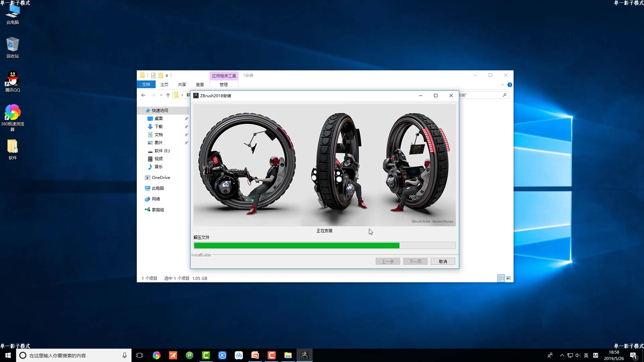
Task: Click the ZBrush 2018 taskbar icon
Action: [x=304, y=355]
